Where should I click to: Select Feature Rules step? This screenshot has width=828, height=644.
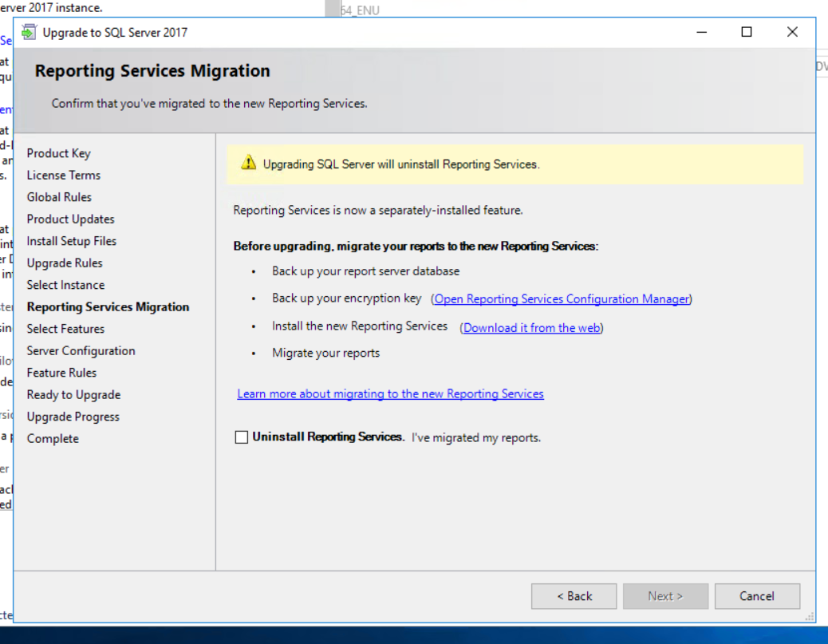(61, 373)
